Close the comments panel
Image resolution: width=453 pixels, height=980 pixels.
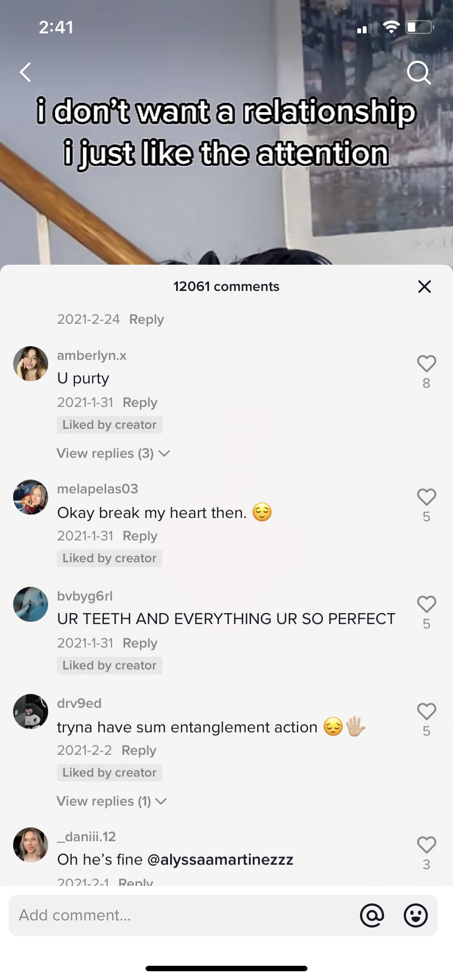(425, 287)
